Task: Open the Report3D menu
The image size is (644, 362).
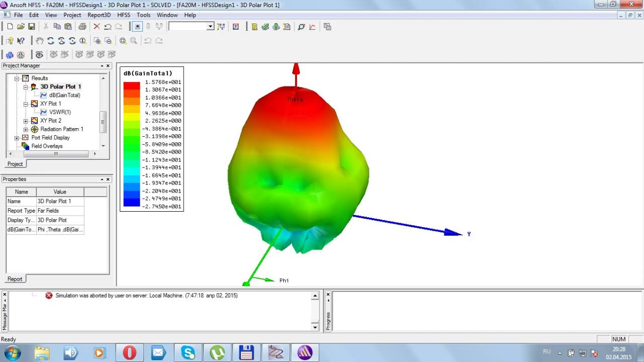Action: (x=99, y=15)
